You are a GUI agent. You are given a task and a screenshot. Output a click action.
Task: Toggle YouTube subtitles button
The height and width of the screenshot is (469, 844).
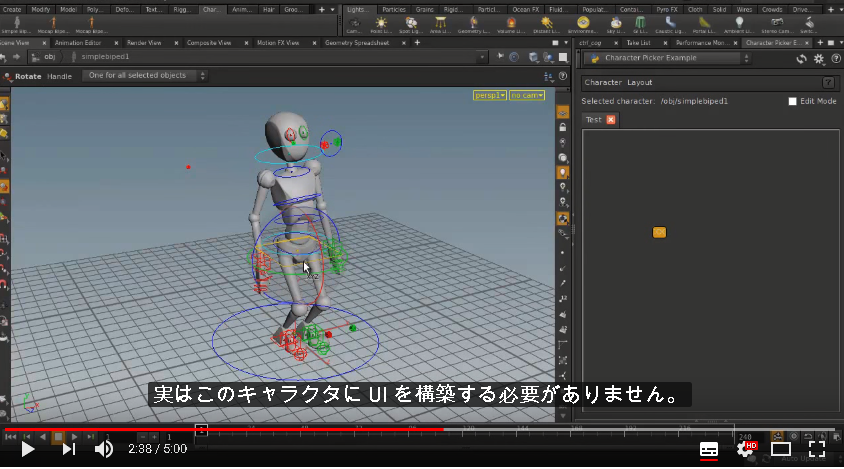pos(709,449)
